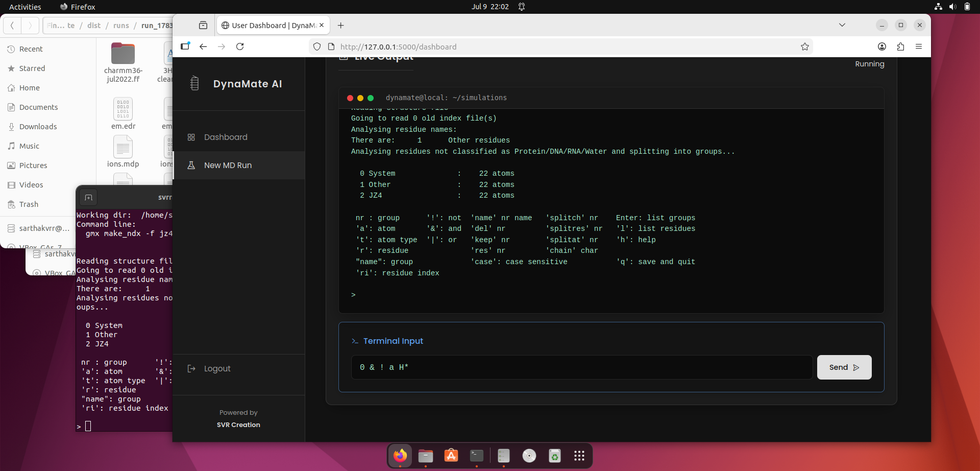980x471 pixels.
Task: Click the New MD Run flask icon
Action: 191,165
